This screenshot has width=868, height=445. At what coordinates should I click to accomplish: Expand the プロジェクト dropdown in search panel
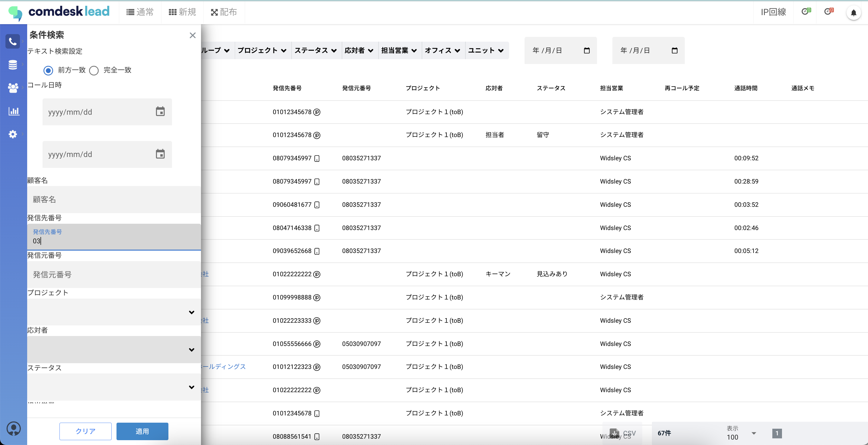point(114,312)
